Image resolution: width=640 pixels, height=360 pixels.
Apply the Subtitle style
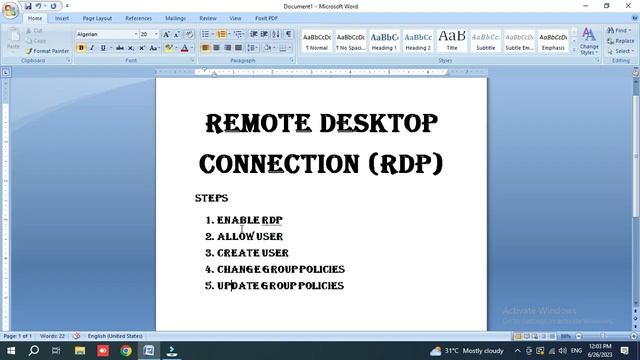pos(486,41)
